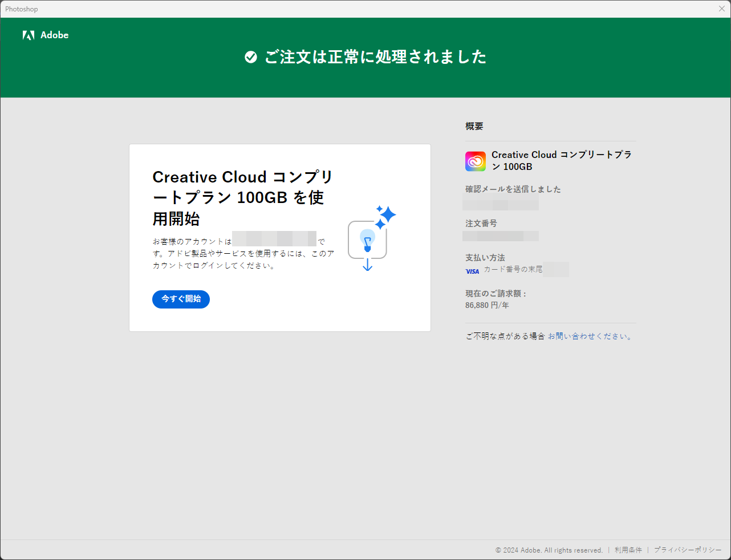Click the 今すぐ開始 button
The width and height of the screenshot is (731, 560).
tap(181, 299)
